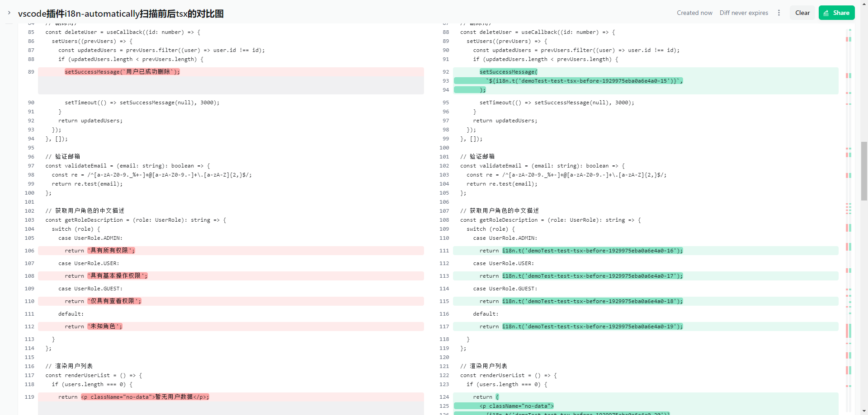Select left line number 106
Viewport: 868px width, 415px height.
29,251
